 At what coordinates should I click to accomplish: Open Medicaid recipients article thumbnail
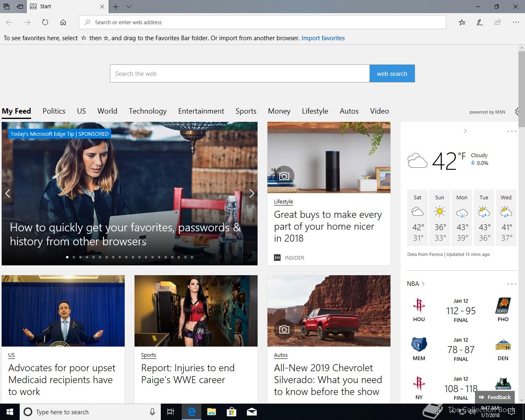tap(63, 311)
